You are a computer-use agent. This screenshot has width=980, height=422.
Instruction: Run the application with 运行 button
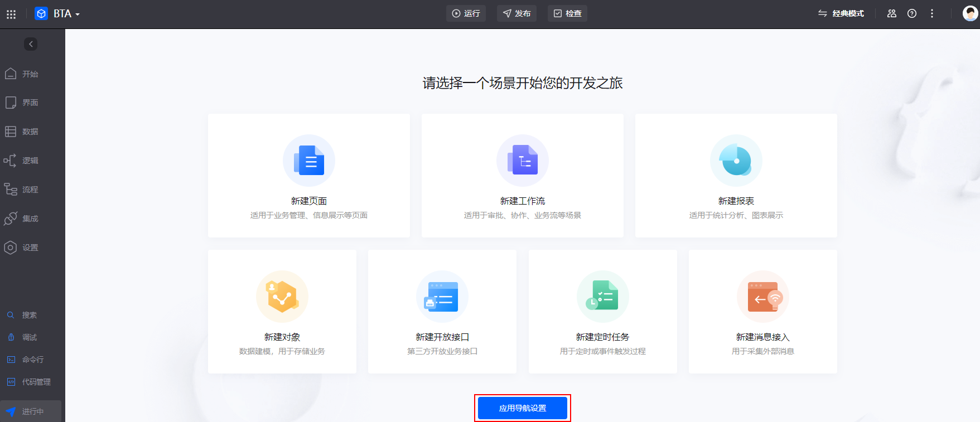[x=466, y=13]
